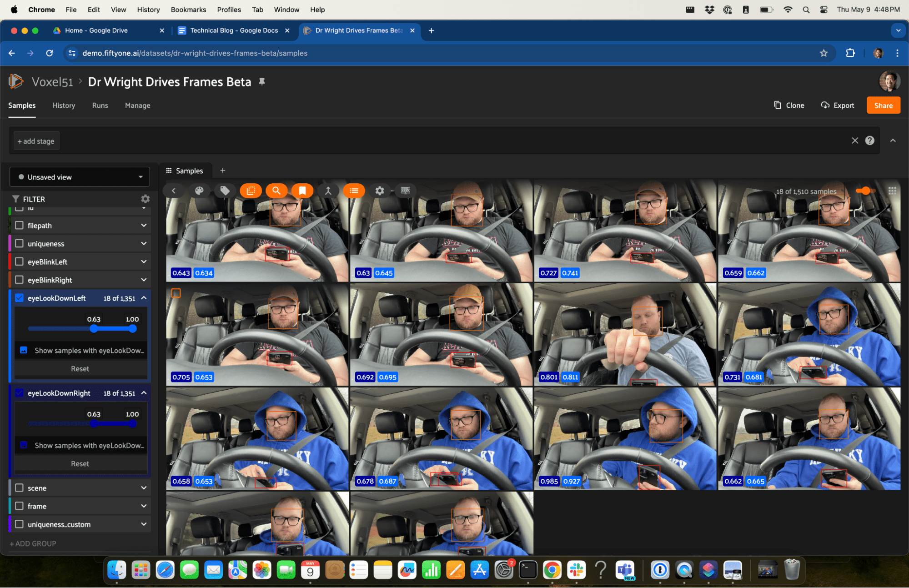
Task: Click the help question mark icon
Action: point(870,141)
